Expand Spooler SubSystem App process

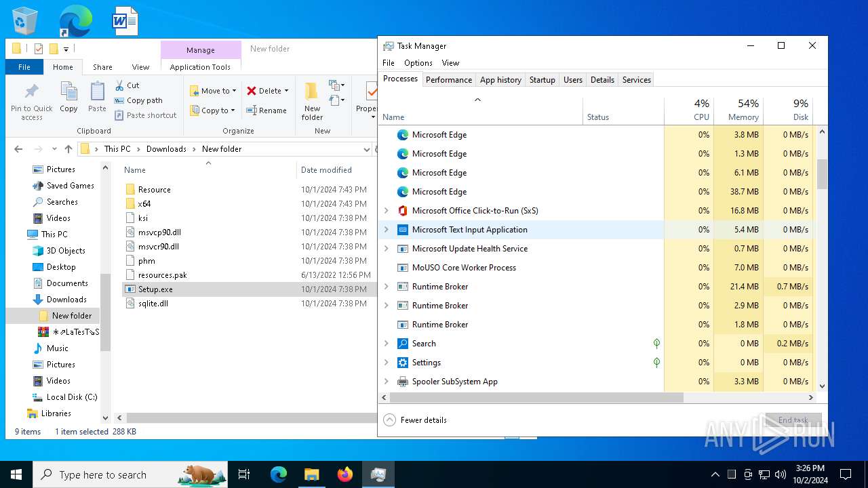[387, 382]
